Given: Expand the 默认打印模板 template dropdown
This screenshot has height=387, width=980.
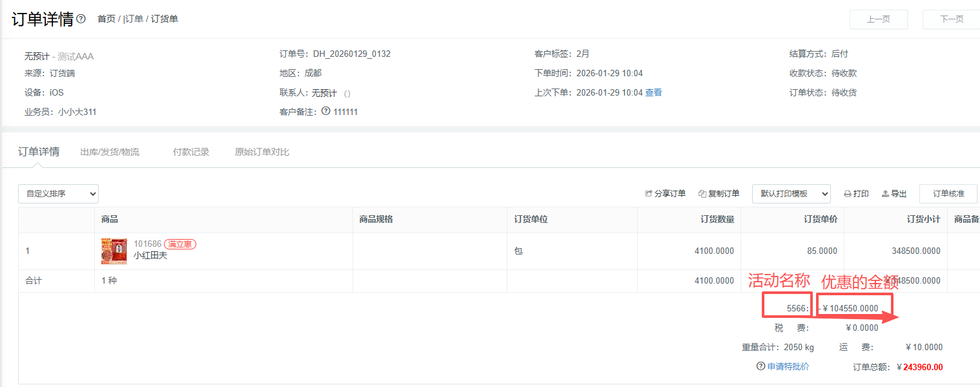Looking at the screenshot, I should (791, 194).
